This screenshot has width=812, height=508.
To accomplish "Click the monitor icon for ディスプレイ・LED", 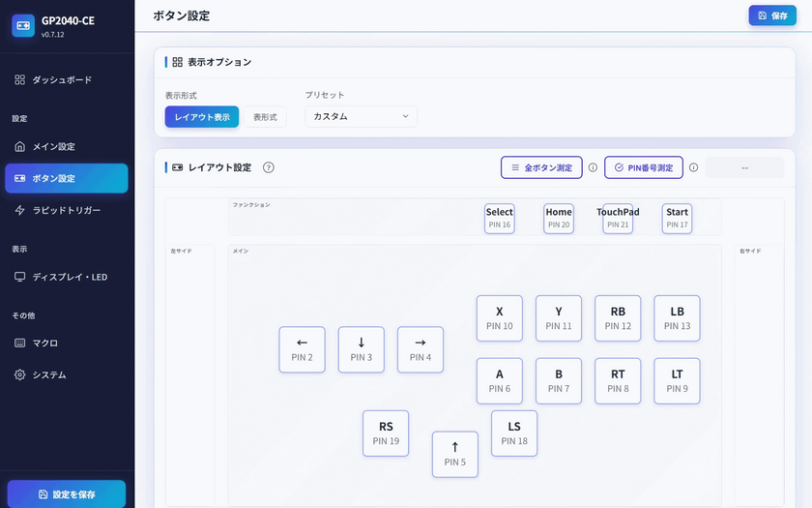I will (20, 277).
